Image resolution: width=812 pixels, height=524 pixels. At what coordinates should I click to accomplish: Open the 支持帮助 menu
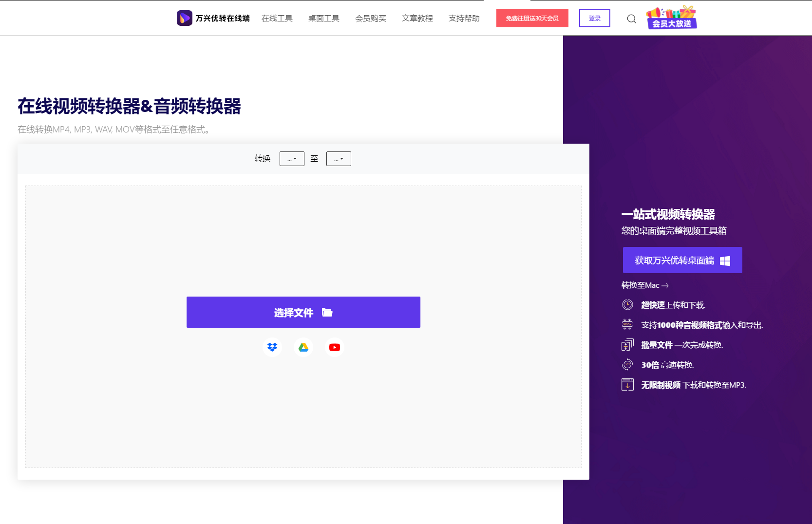coord(464,18)
